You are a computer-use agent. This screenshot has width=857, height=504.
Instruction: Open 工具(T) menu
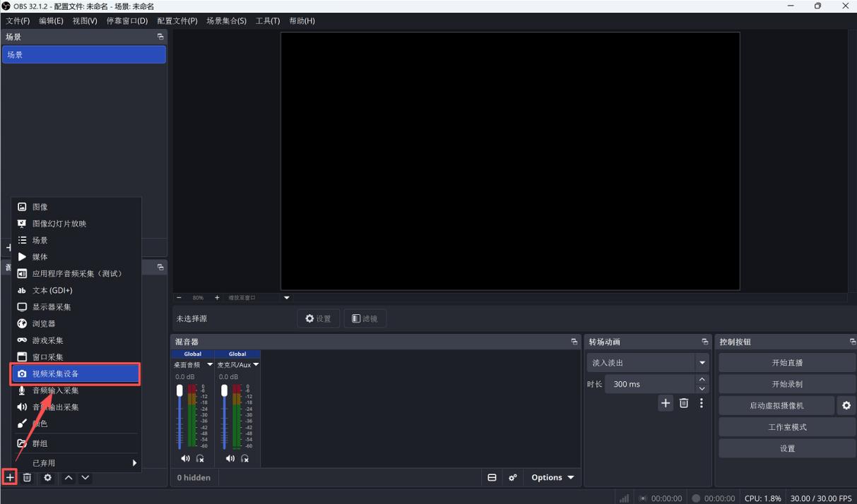(x=268, y=21)
